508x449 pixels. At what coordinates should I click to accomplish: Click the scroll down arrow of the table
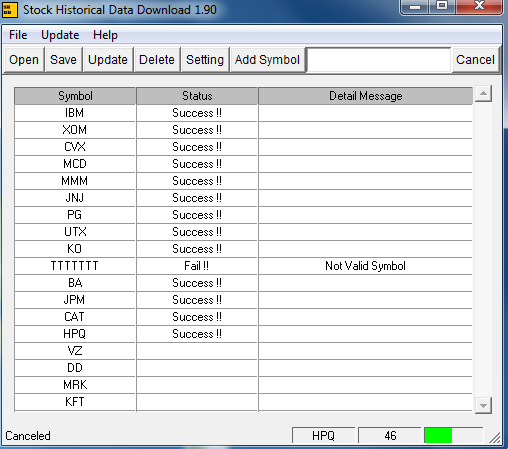click(x=483, y=406)
